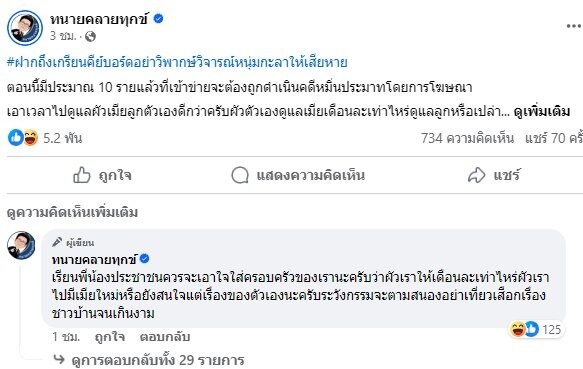Click ถูกใจ under the author's comment
This screenshot has width=583, height=369.
point(110,337)
